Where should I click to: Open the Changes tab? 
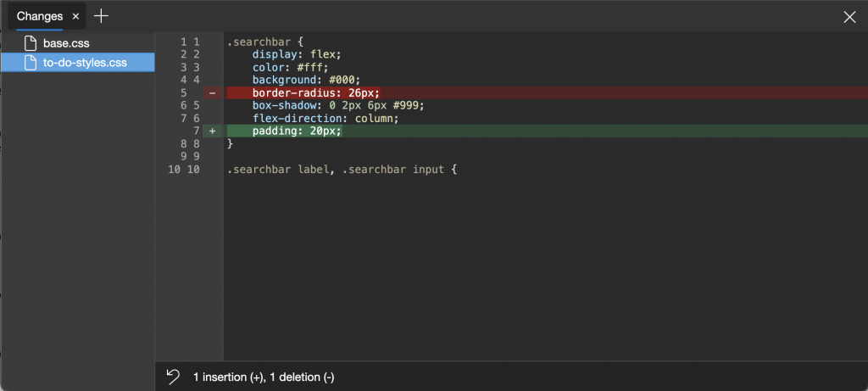point(39,17)
